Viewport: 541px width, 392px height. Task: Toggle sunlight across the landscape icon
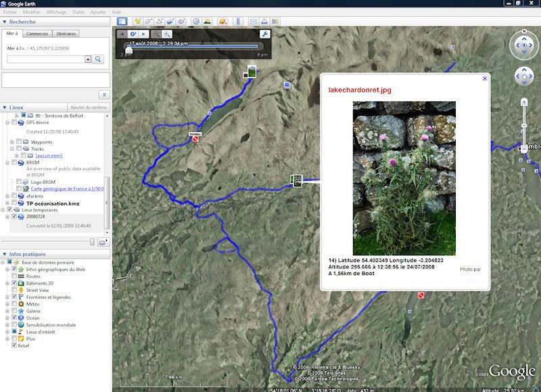click(x=208, y=22)
